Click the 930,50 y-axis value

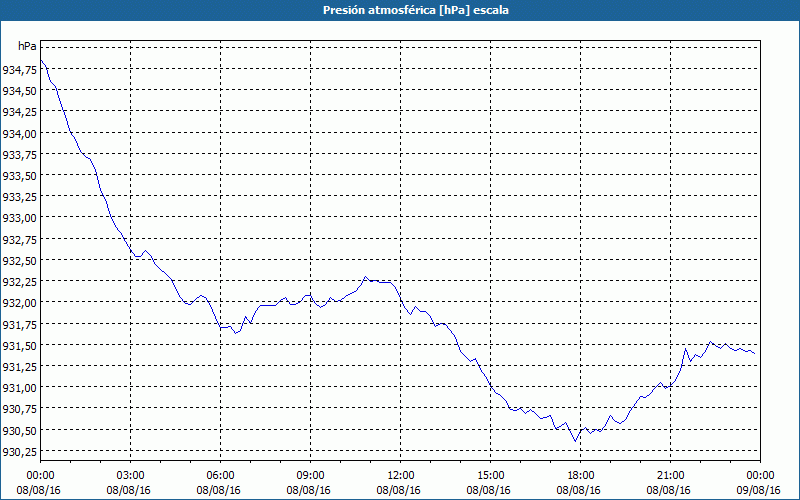20,431
